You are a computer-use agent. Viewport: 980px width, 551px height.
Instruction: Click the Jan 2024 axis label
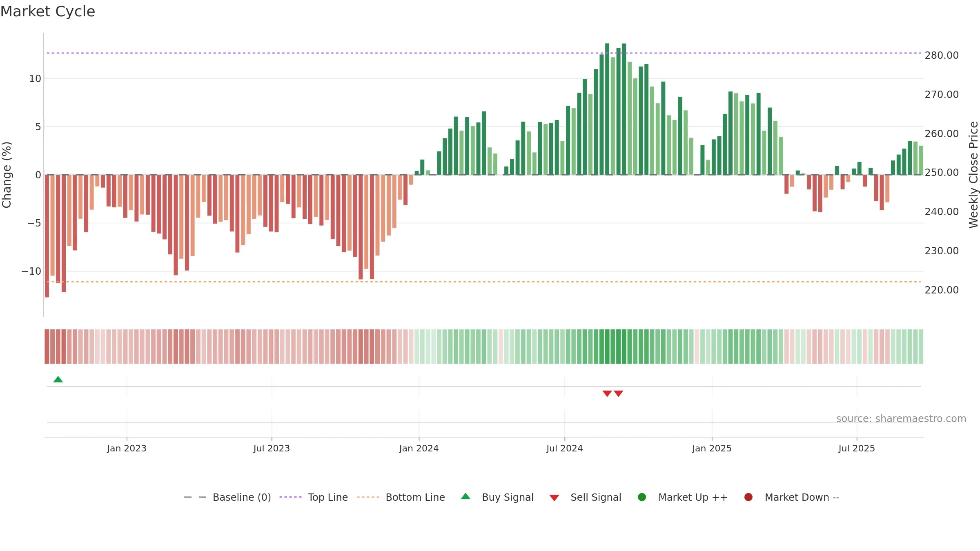419,448
